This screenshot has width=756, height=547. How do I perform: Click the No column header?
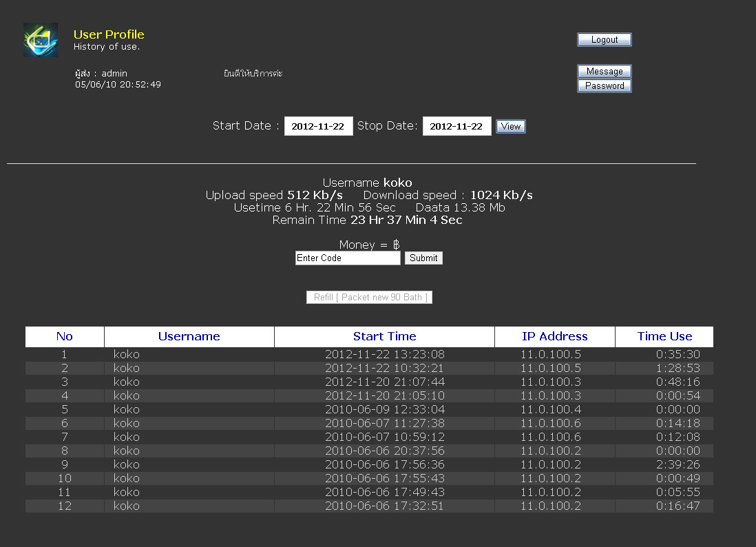point(65,337)
